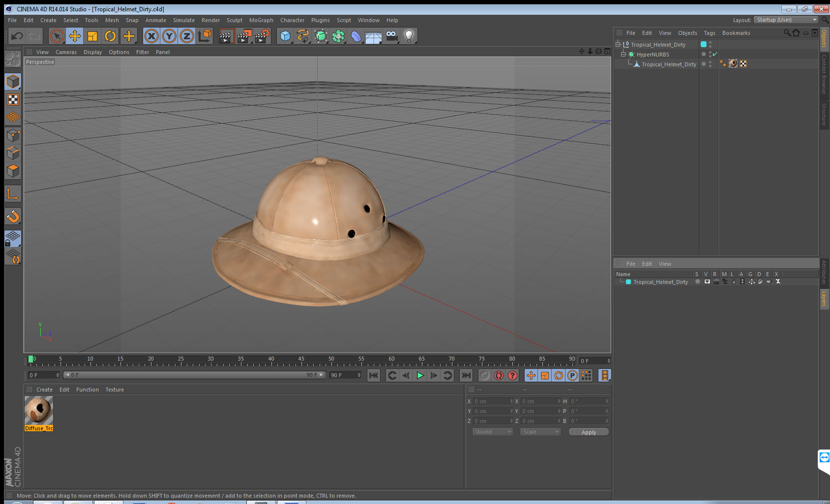Add Cube primitive object

tap(285, 36)
